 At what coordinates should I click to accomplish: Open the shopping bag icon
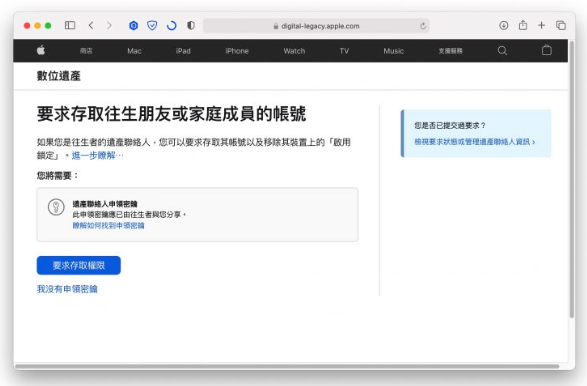point(547,50)
